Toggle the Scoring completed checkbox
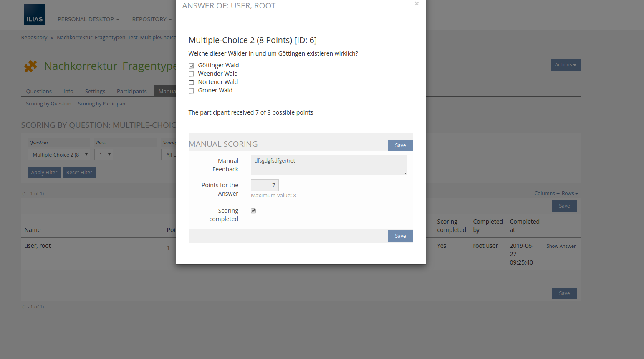This screenshot has width=644, height=359. coord(253,211)
